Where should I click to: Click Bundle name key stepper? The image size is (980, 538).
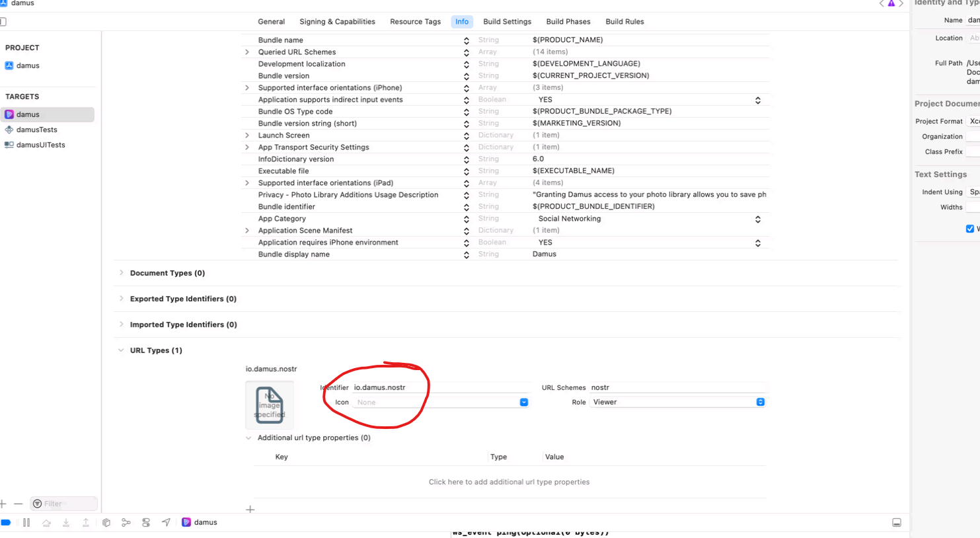point(467,40)
